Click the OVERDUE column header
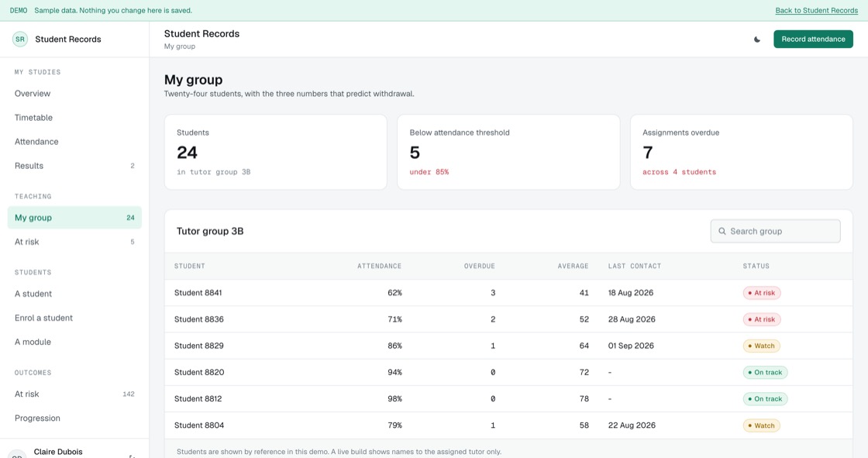 point(480,267)
